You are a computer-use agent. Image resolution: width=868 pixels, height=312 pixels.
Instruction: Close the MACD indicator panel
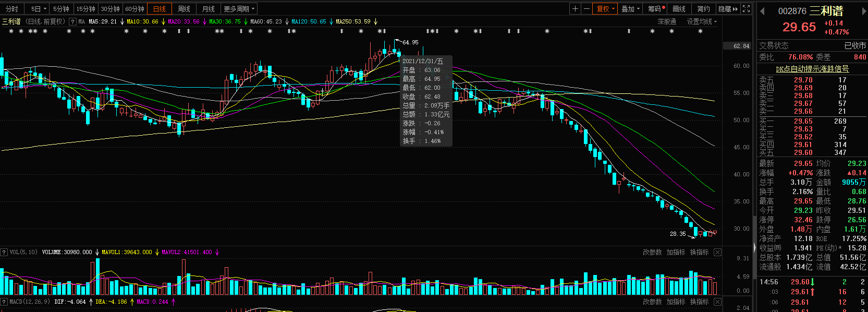click(717, 302)
